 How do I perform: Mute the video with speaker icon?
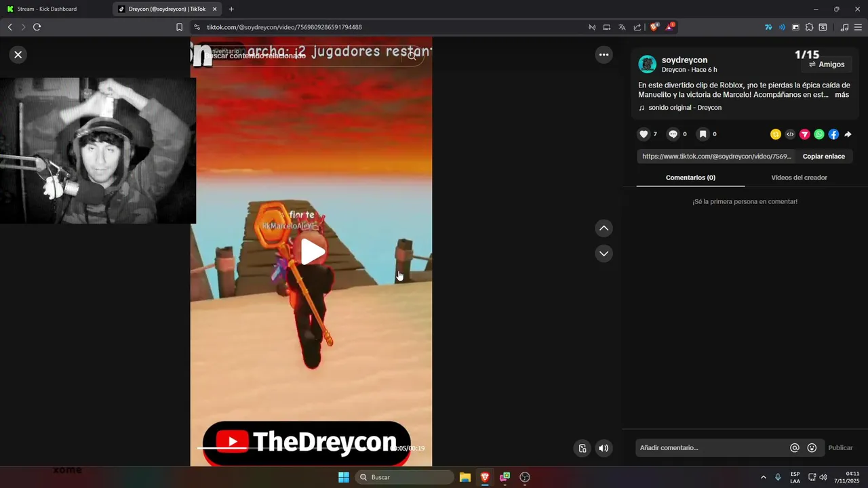click(603, 448)
